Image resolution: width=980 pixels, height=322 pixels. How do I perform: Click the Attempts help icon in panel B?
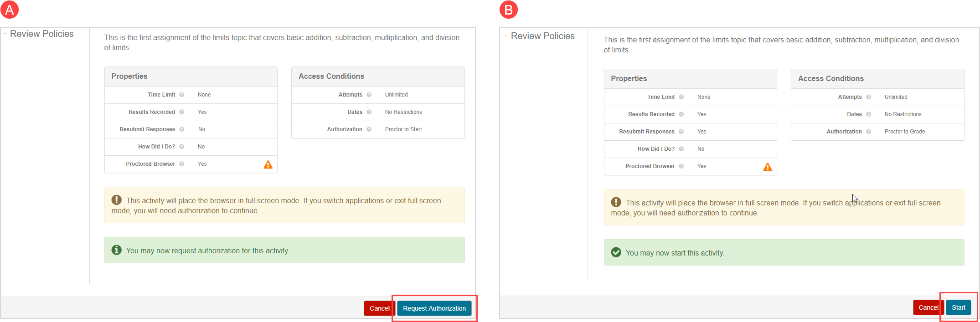[x=869, y=97]
